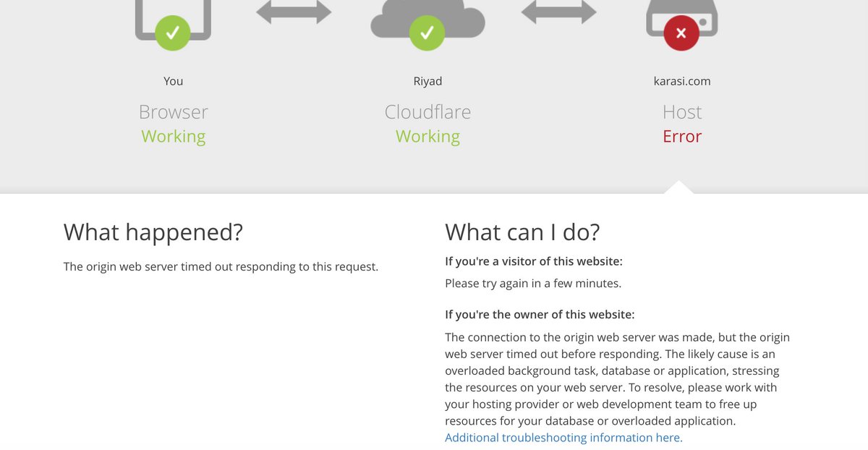868x450 pixels.
Task: Click the Cloudflare "Working" status
Action: (427, 137)
